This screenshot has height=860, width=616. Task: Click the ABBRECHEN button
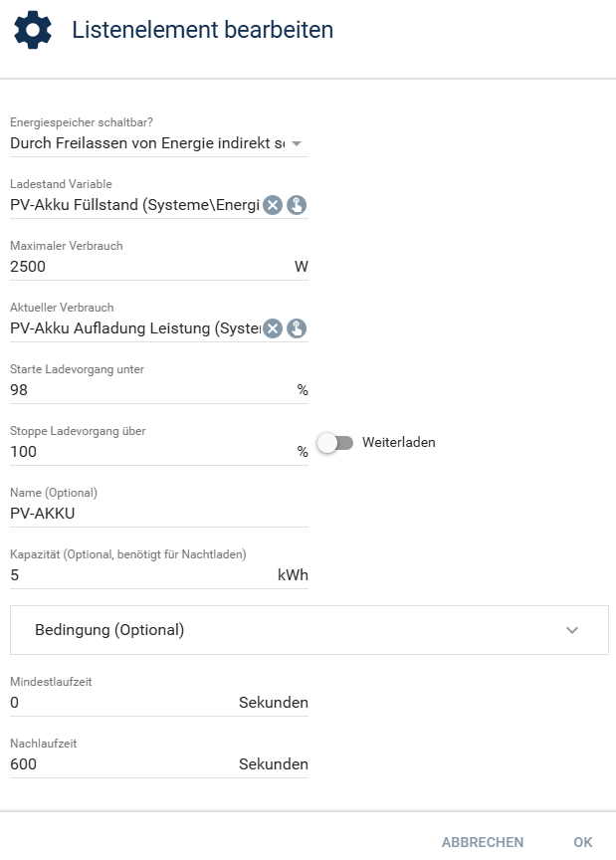coord(483,842)
